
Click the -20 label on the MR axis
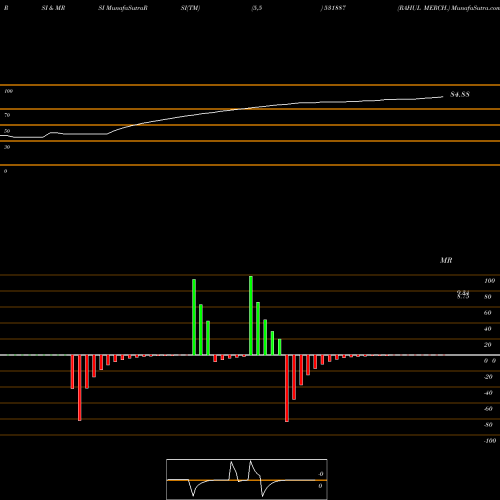488,377
